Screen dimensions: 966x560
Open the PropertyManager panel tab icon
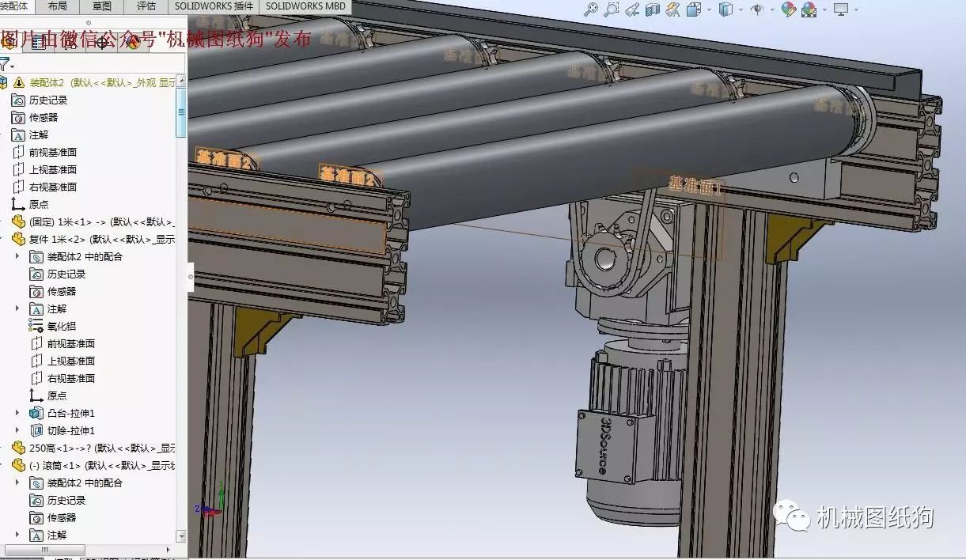(39, 42)
